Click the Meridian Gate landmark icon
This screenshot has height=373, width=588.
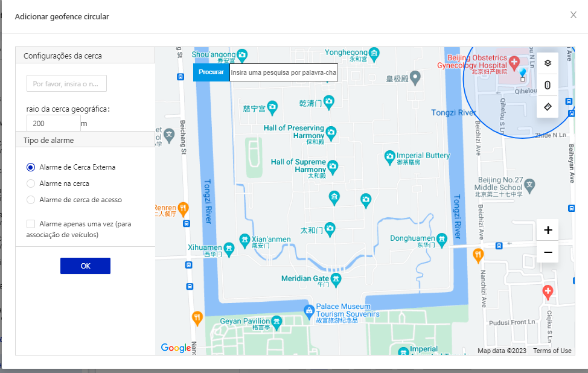coord(336,279)
